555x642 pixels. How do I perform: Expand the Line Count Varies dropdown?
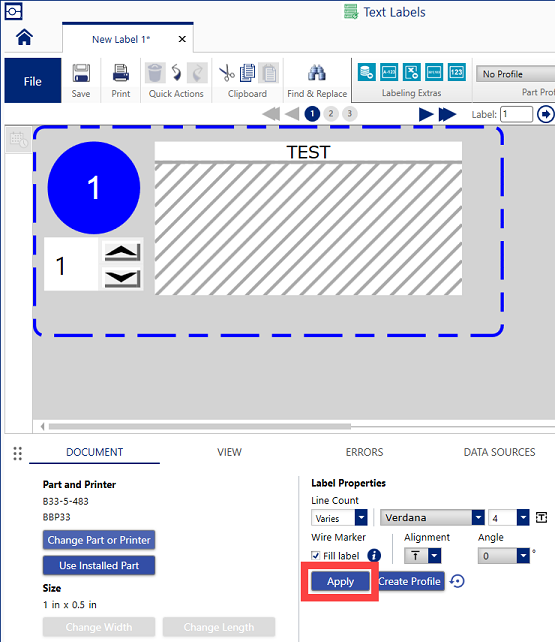tap(361, 518)
